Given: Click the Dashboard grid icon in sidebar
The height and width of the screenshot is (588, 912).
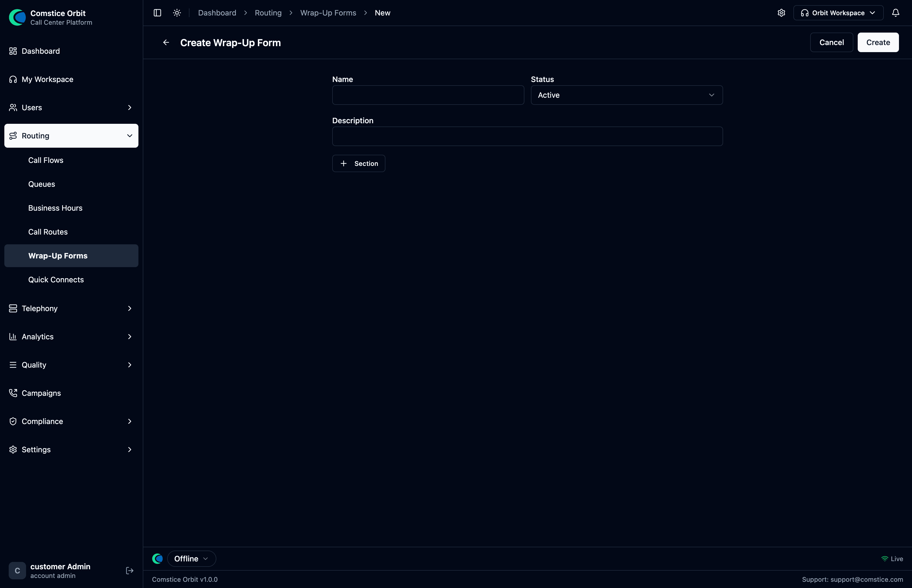Looking at the screenshot, I should click(x=13, y=51).
